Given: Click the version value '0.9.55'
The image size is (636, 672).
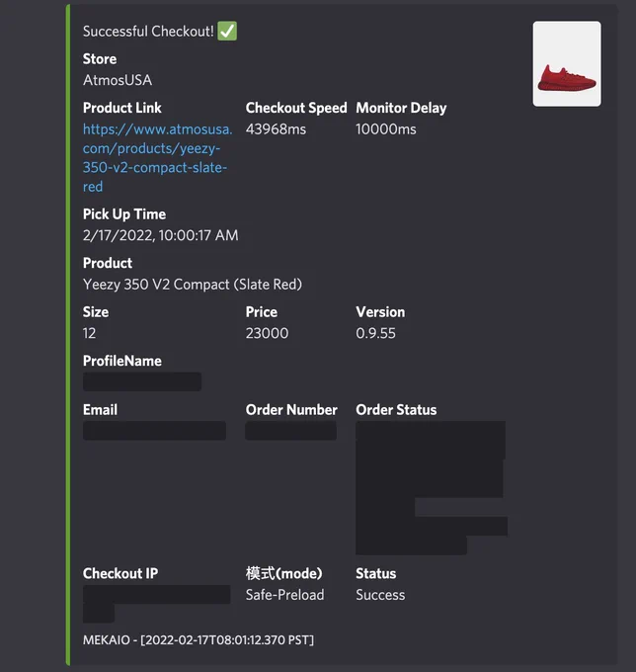Looking at the screenshot, I should 375,333.
